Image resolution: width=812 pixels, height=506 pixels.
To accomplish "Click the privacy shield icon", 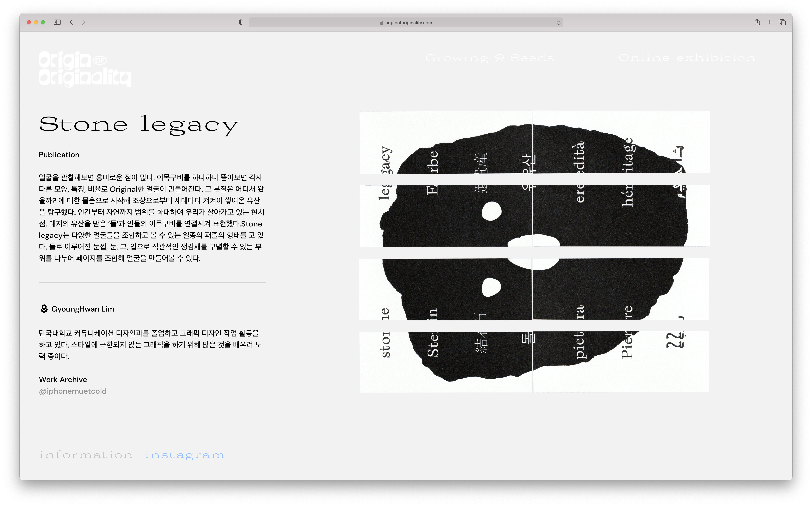I will pos(241,22).
